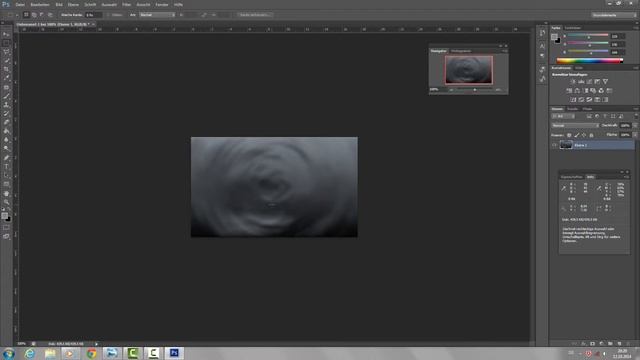The height and width of the screenshot is (360, 640).
Task: Switch to the Eigenschaften tab
Action: click(571, 177)
